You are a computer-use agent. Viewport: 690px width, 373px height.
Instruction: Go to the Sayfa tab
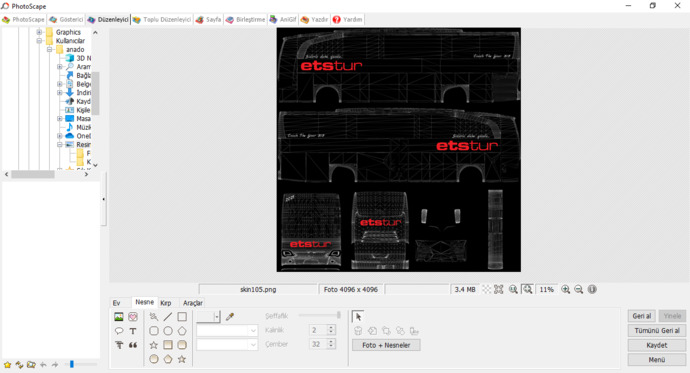point(209,19)
